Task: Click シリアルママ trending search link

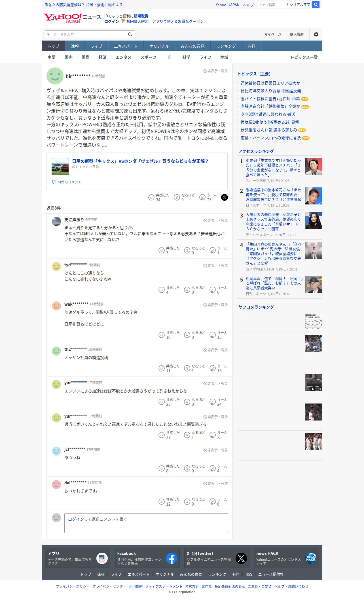Action: tap(298, 5)
